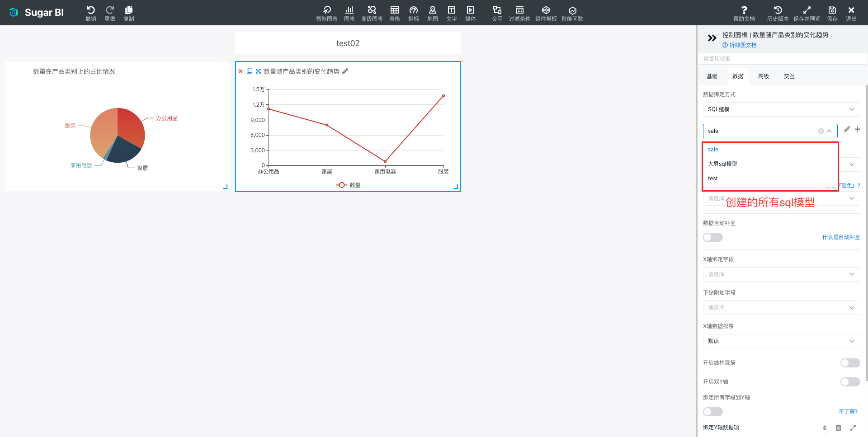868x437 pixels.
Task: Click the orange 服装 pie slice
Action: pos(102,131)
